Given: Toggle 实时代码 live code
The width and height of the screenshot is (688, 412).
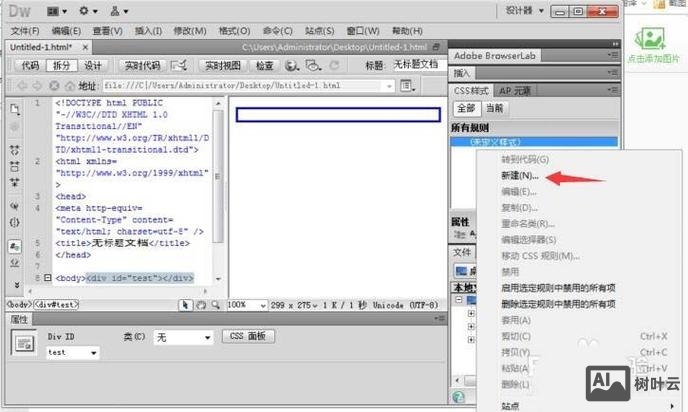Looking at the screenshot, I should (142, 66).
